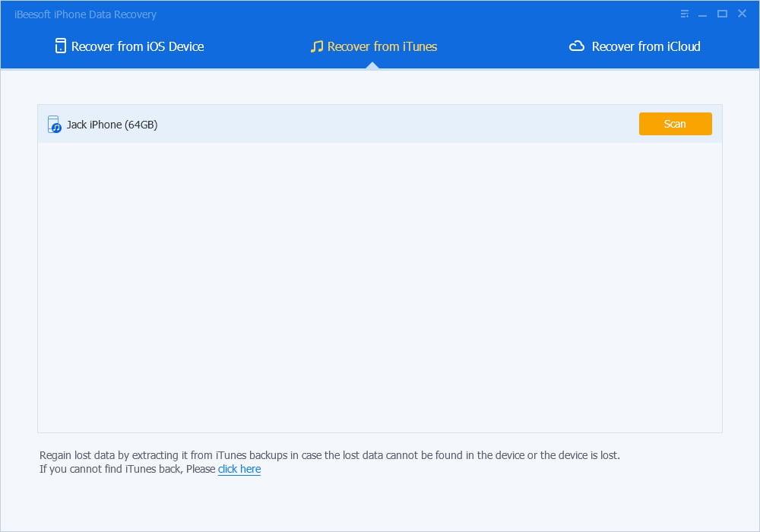The image size is (760, 532).
Task: Close the iBeesoft iPhone Data Recovery window
Action: (742, 14)
